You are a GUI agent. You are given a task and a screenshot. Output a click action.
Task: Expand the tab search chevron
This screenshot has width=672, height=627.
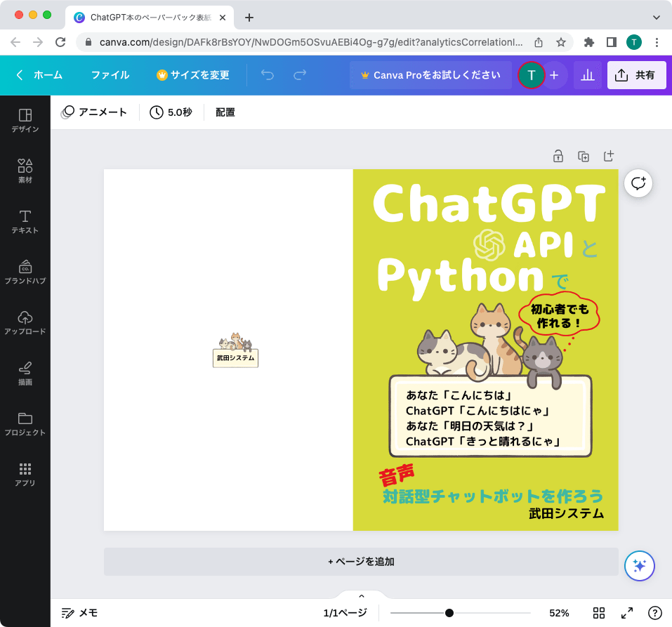point(656,18)
